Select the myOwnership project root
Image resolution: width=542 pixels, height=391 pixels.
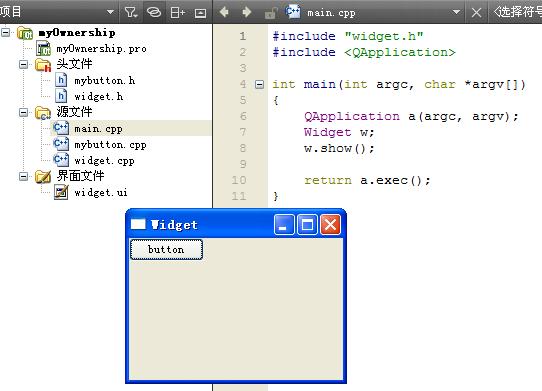[x=77, y=33]
